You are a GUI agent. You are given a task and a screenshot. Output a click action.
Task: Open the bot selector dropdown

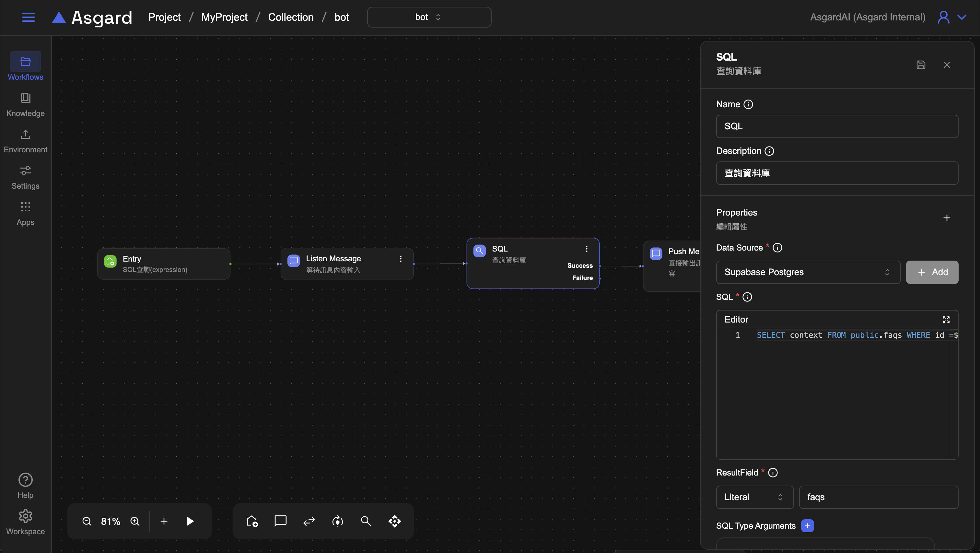(x=429, y=17)
